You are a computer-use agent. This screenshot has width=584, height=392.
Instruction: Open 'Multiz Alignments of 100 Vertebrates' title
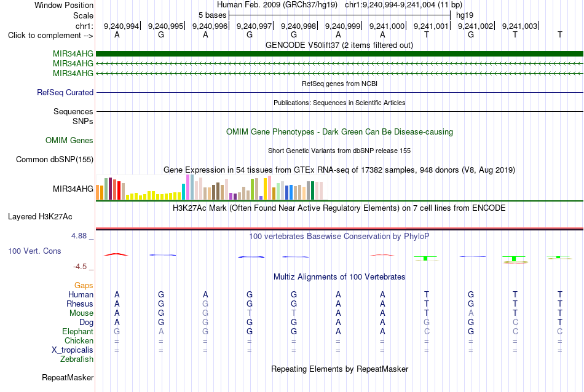[x=339, y=277]
